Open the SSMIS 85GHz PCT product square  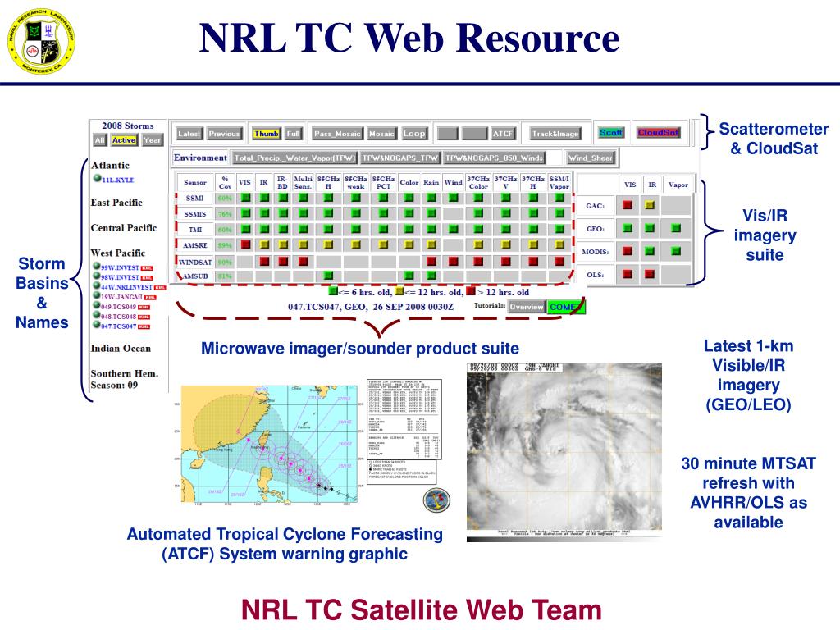[383, 213]
